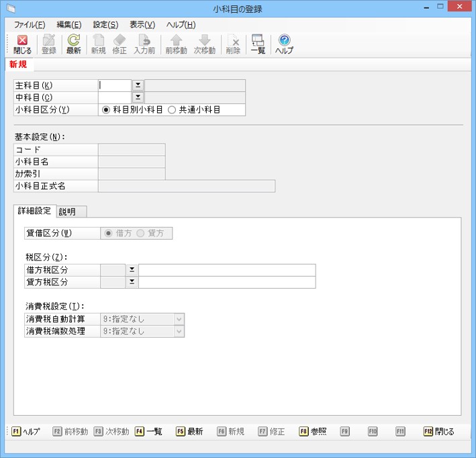Screen dimensions: 476x458
Task: Click the 最新 refresh toolbar icon
Action: pos(73,41)
